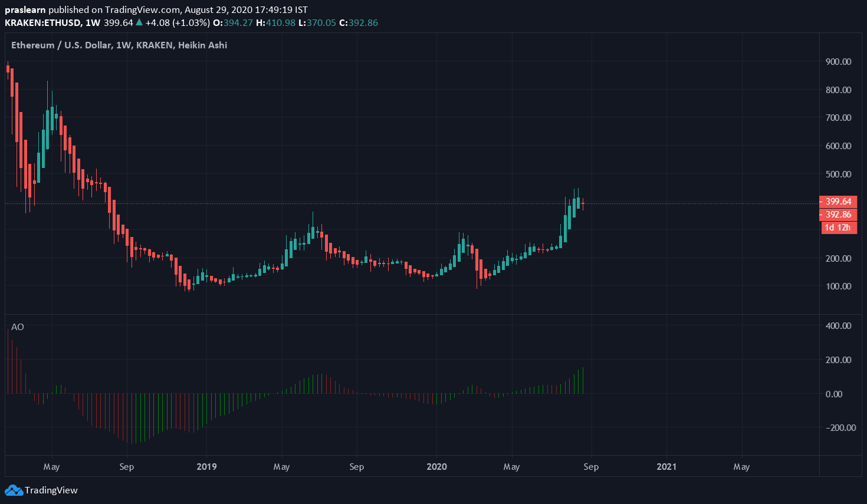Screen dimensions: 867x504
Task: Open the praslearn author profile
Action: [x=25, y=10]
